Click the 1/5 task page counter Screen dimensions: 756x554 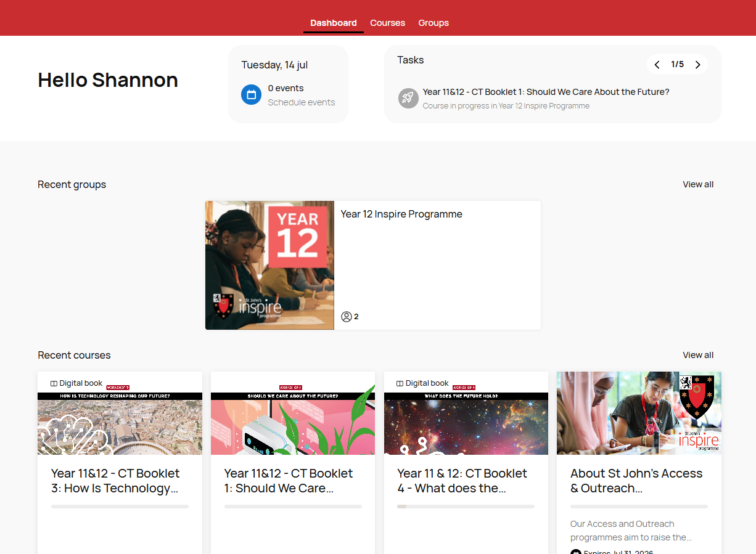click(x=677, y=64)
